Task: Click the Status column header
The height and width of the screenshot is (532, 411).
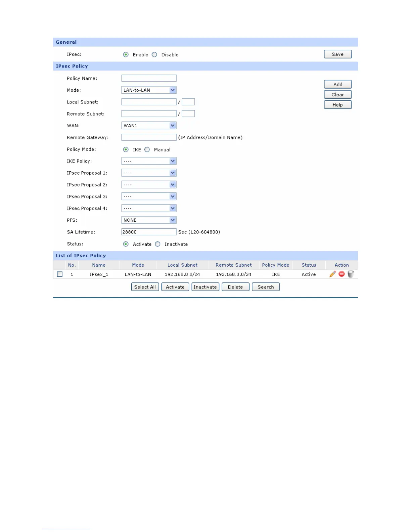Action: [x=309, y=265]
